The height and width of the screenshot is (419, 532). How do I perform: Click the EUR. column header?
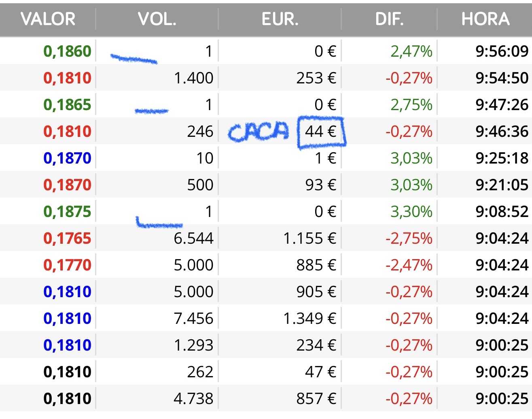pos(280,19)
